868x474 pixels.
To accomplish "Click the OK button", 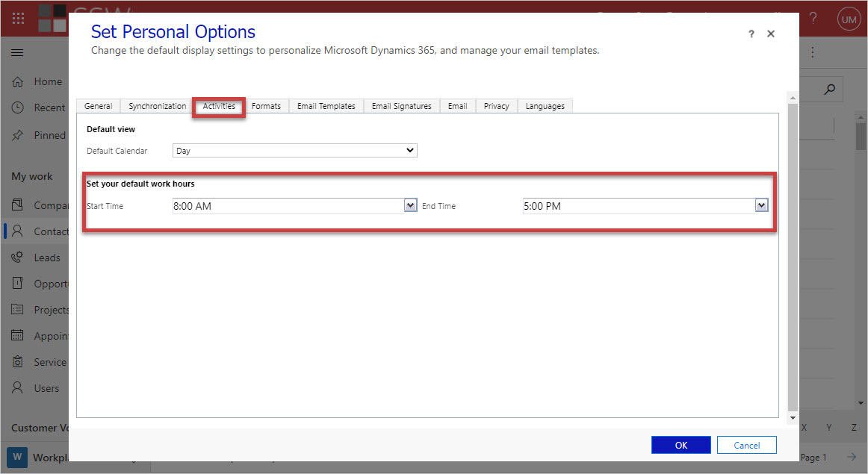I will (x=681, y=445).
